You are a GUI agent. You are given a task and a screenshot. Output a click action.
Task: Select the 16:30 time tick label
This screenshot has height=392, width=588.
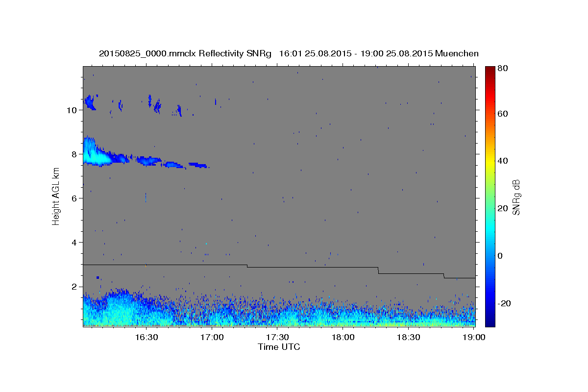(146, 337)
